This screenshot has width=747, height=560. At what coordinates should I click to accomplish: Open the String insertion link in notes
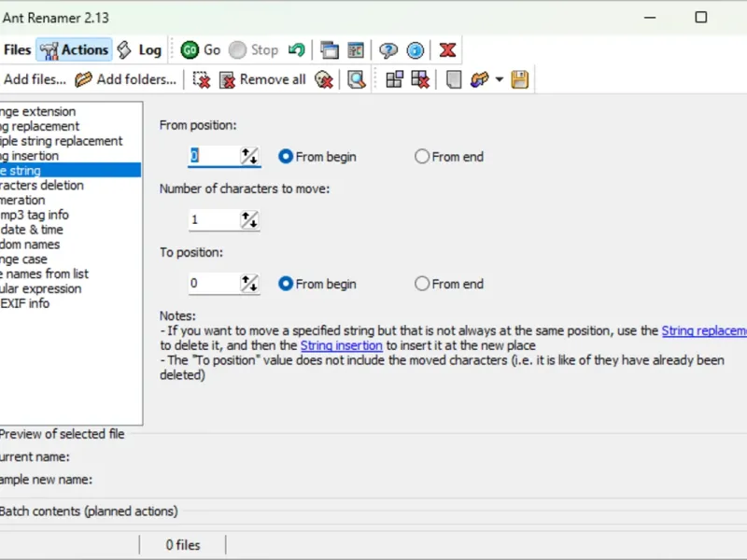342,345
